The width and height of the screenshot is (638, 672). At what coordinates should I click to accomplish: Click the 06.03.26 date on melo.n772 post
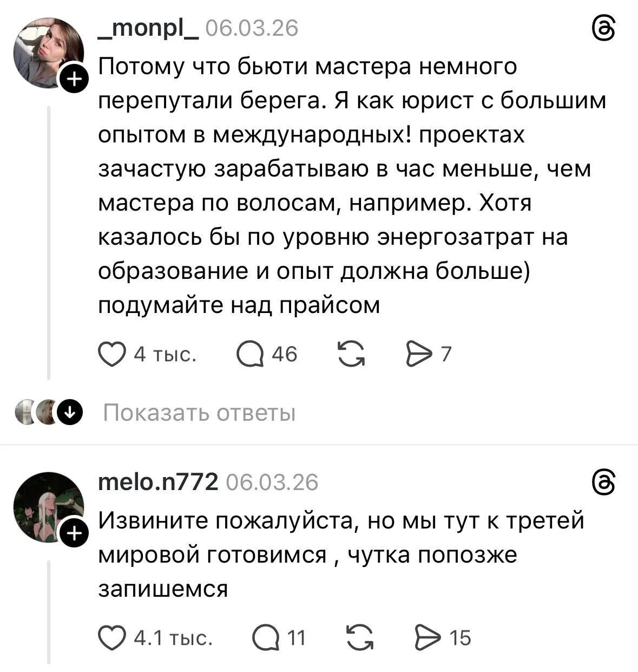pos(272,481)
